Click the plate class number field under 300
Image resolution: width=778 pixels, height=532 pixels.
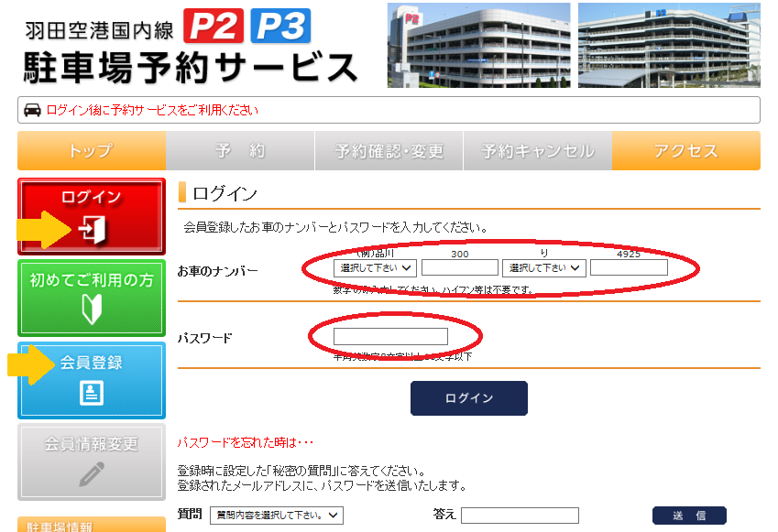(x=459, y=267)
